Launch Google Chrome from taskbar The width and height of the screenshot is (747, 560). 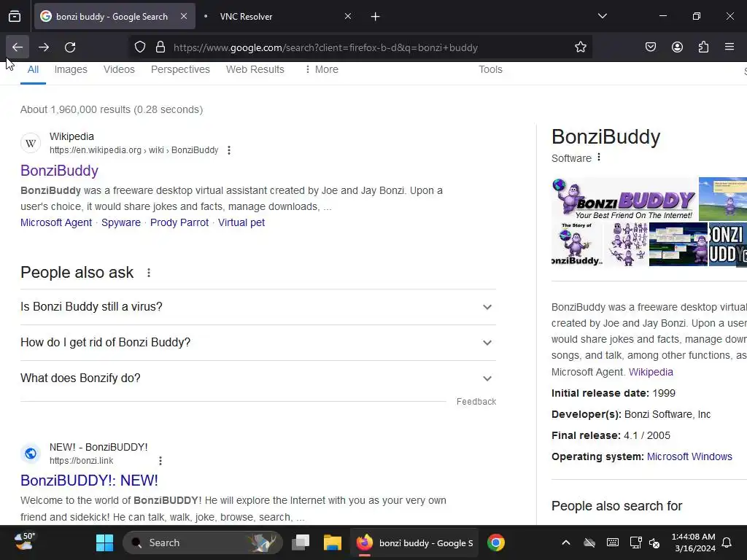coord(496,542)
